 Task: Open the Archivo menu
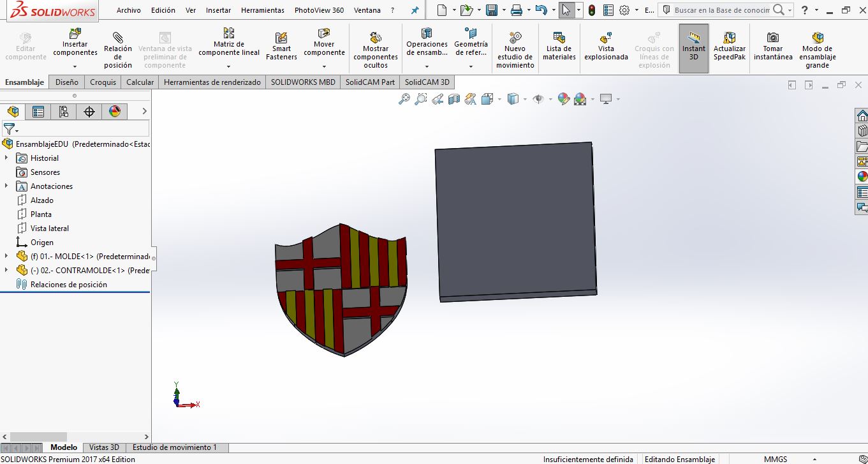129,10
